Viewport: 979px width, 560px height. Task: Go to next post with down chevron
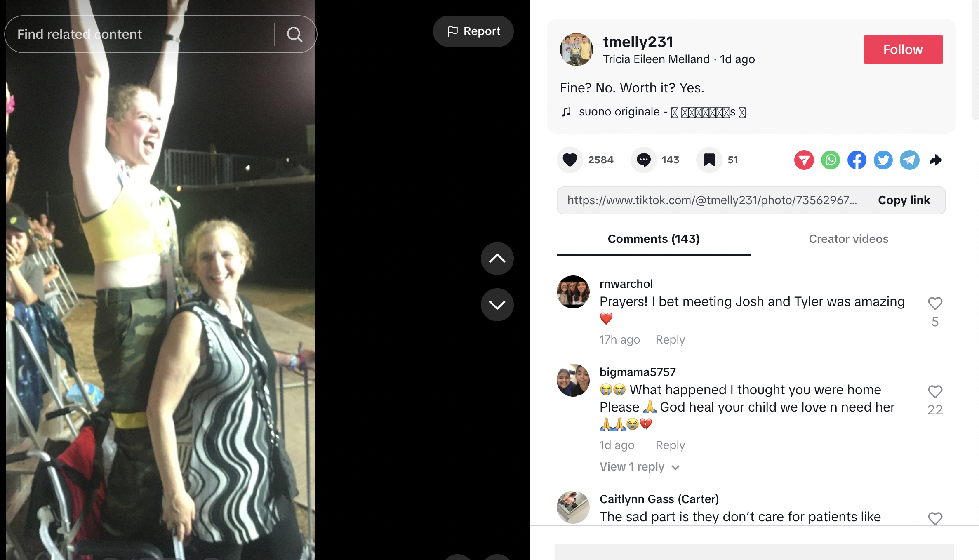497,305
